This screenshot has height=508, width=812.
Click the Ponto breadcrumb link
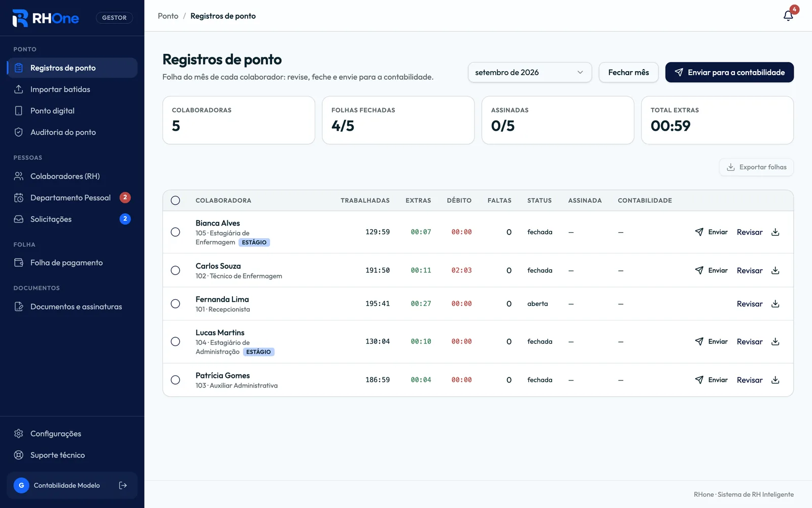[168, 16]
